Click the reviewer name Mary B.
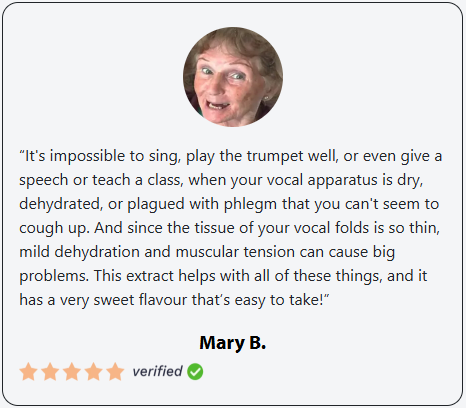Viewport: 466px width, 408px height. pyautogui.click(x=233, y=343)
